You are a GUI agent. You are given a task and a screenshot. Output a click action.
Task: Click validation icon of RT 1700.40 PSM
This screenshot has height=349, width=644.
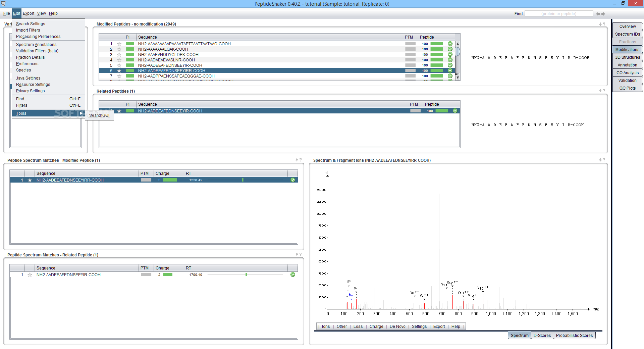coord(293,275)
